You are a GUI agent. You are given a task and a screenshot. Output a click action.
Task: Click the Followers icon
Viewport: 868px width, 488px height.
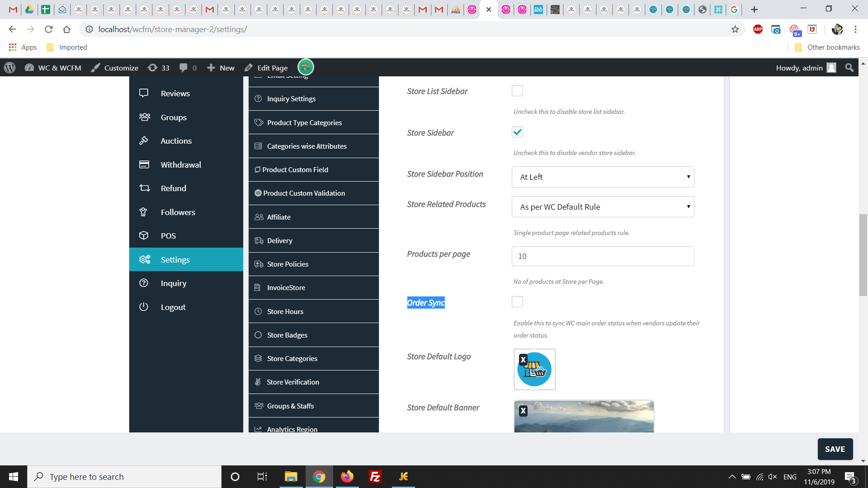pyautogui.click(x=143, y=212)
